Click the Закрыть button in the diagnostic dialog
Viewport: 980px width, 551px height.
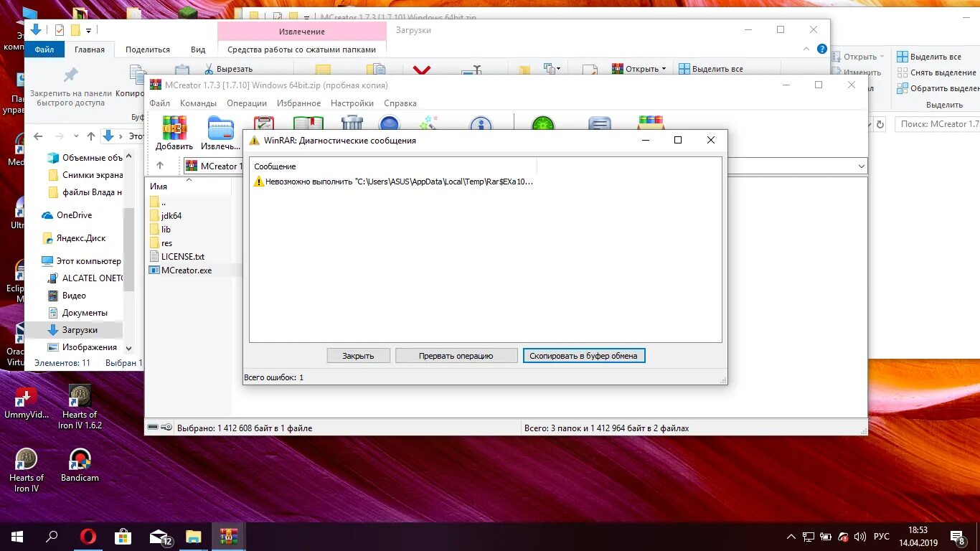[x=358, y=356]
